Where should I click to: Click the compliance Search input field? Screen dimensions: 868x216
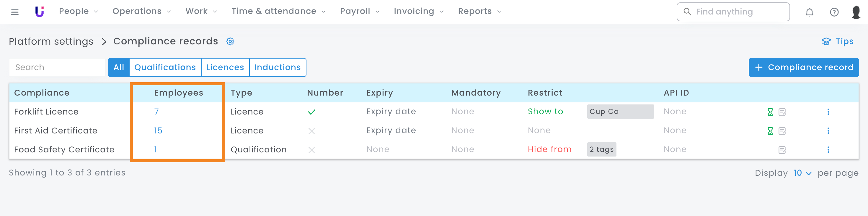pyautogui.click(x=57, y=67)
